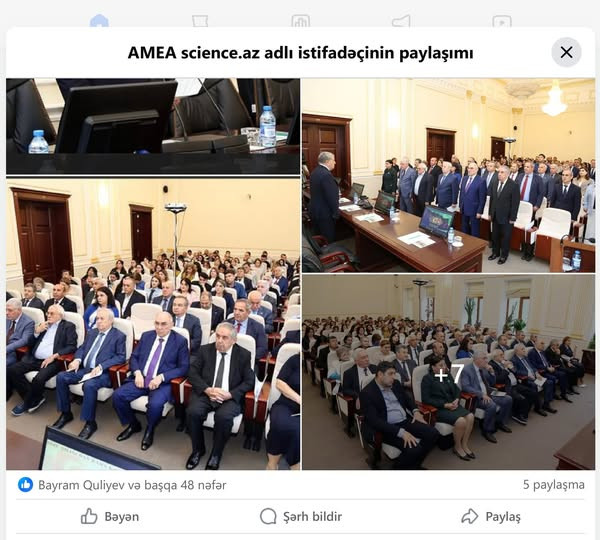Screen dimensions: 600x540
Task: Share the post with Paylaş
Action: 491,516
